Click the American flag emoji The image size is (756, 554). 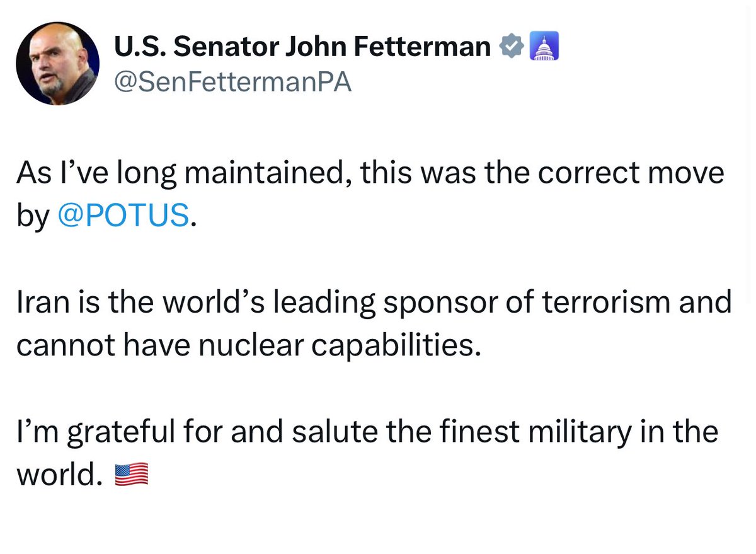point(132,473)
